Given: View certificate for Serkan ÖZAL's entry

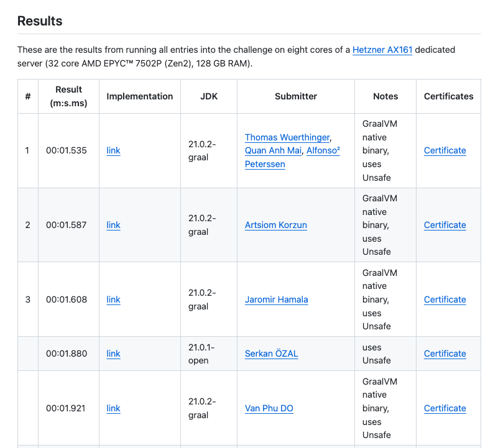Looking at the screenshot, I should [x=445, y=354].
